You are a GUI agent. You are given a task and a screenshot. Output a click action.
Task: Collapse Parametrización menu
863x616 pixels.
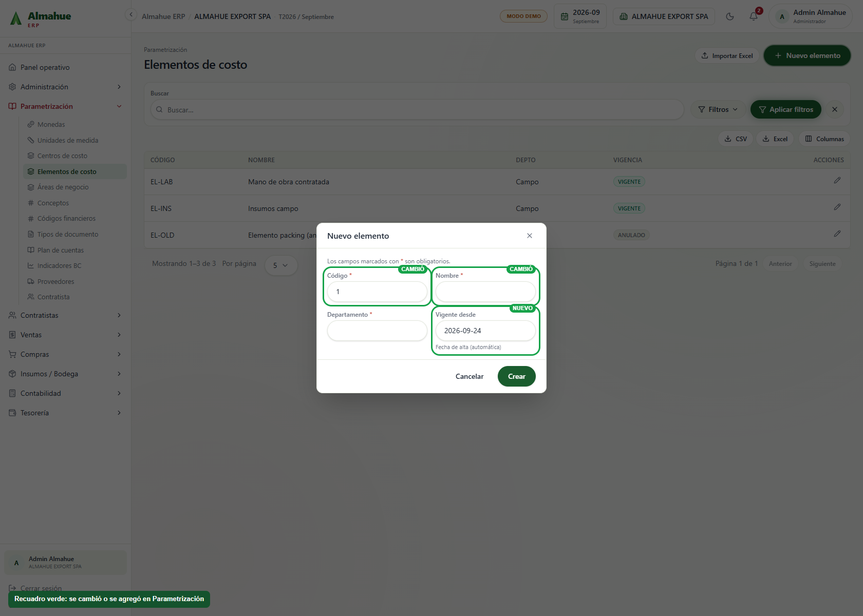click(65, 106)
